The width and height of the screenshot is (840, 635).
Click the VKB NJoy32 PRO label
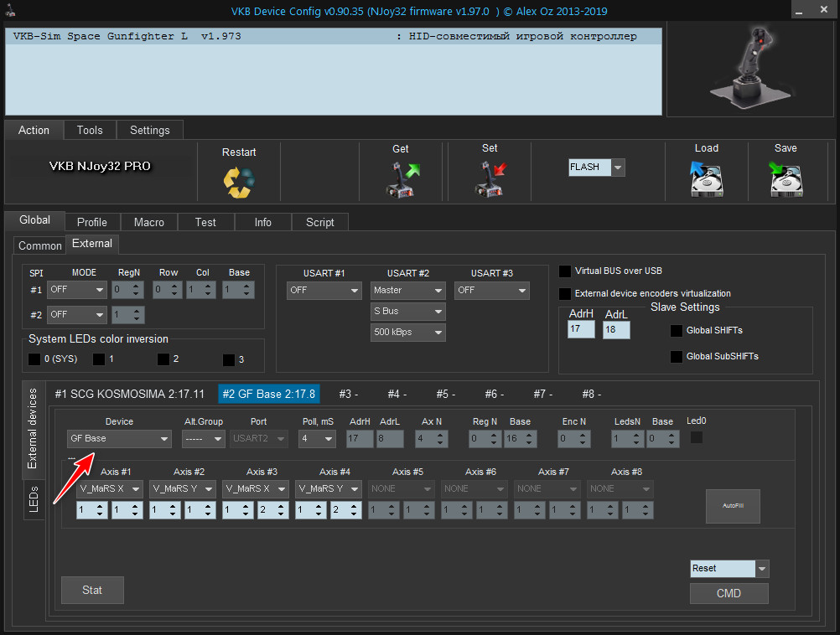100,166
